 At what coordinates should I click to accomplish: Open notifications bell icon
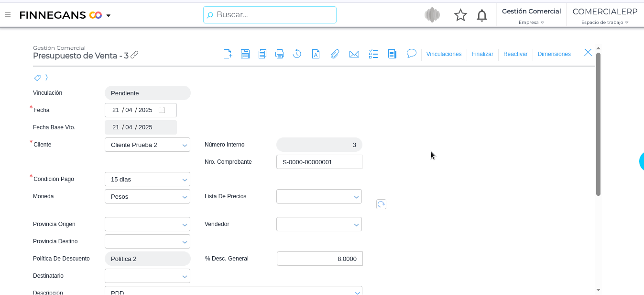[x=482, y=15]
